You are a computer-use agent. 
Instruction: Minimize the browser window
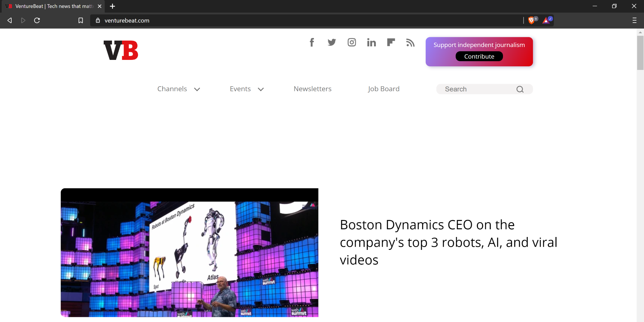595,6
